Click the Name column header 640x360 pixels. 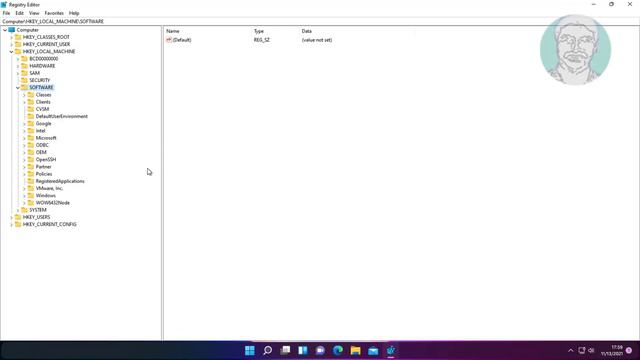coord(173,31)
